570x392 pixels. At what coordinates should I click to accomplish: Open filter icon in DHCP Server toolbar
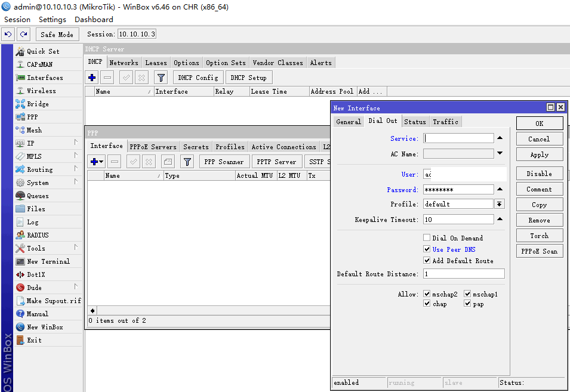[161, 78]
